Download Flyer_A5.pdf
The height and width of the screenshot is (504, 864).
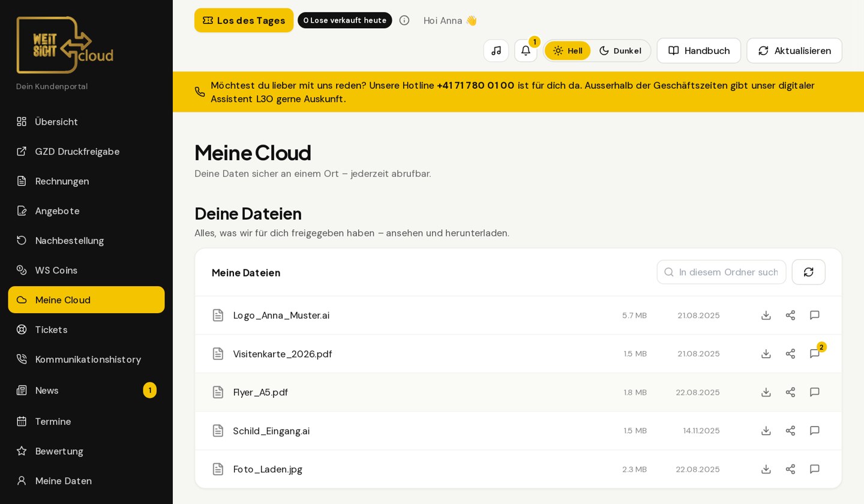click(x=766, y=392)
